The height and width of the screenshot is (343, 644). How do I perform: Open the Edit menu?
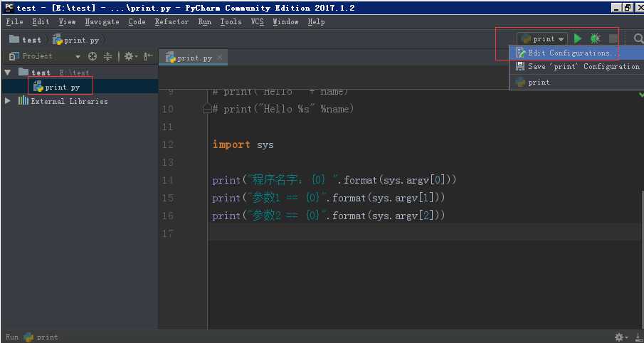coord(41,22)
